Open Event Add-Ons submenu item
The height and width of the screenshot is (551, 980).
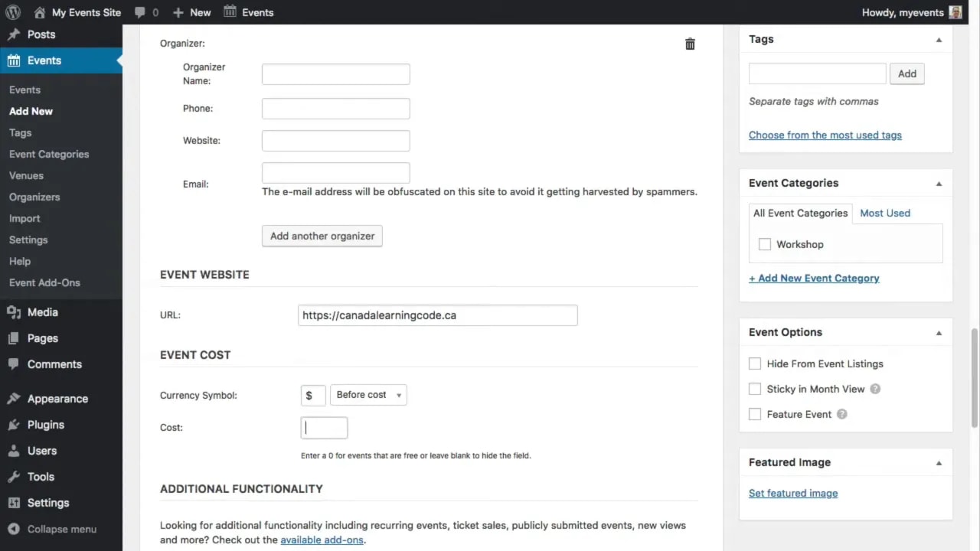(44, 282)
